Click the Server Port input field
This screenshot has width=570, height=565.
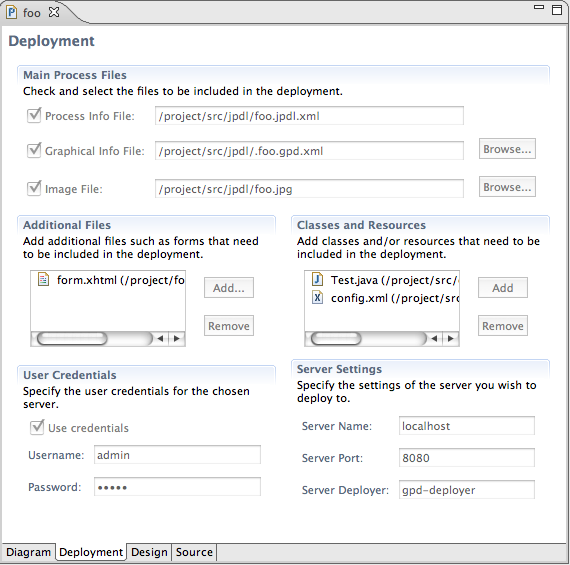[466, 457]
